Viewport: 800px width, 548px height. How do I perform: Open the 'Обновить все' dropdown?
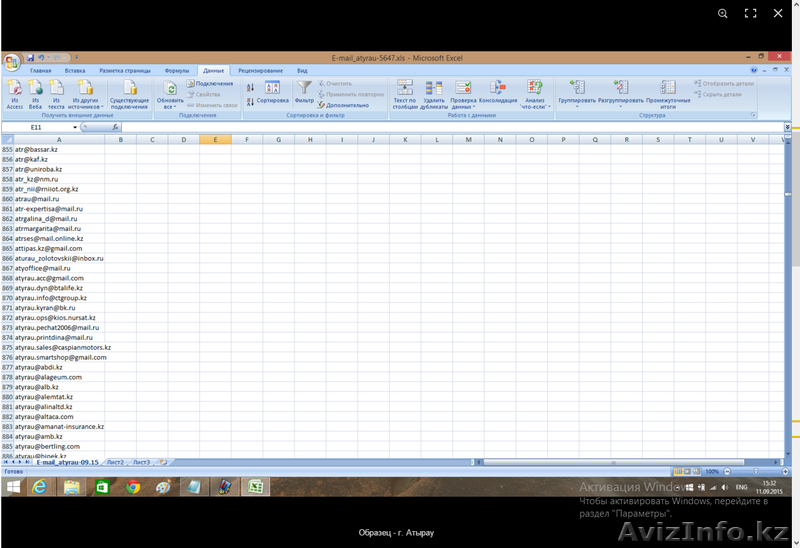[171, 106]
